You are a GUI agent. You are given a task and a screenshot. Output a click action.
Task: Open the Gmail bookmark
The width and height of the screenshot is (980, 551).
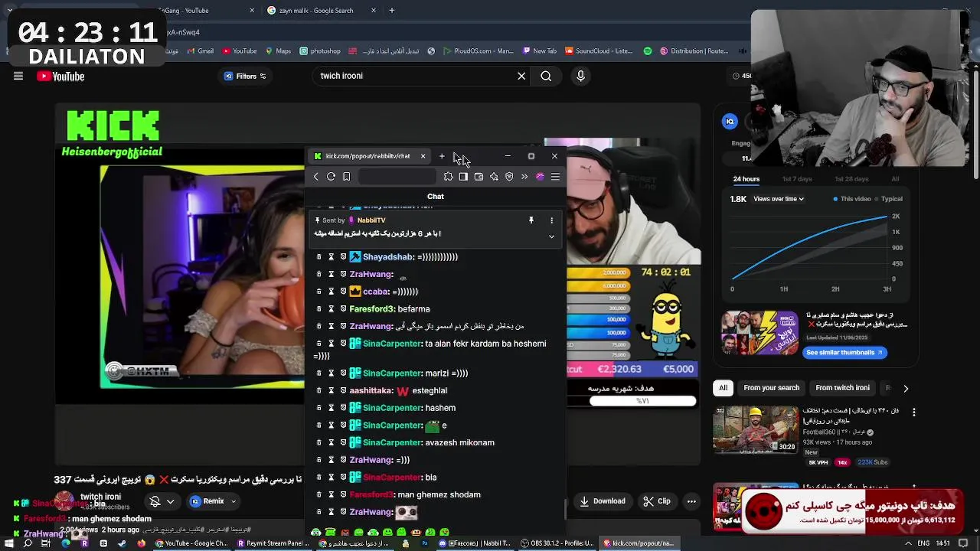pyautogui.click(x=199, y=51)
